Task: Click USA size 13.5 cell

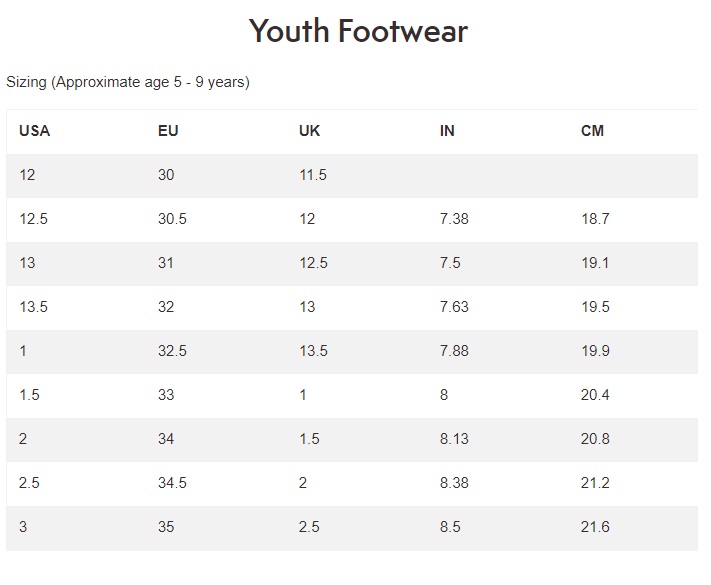Action: (x=33, y=307)
